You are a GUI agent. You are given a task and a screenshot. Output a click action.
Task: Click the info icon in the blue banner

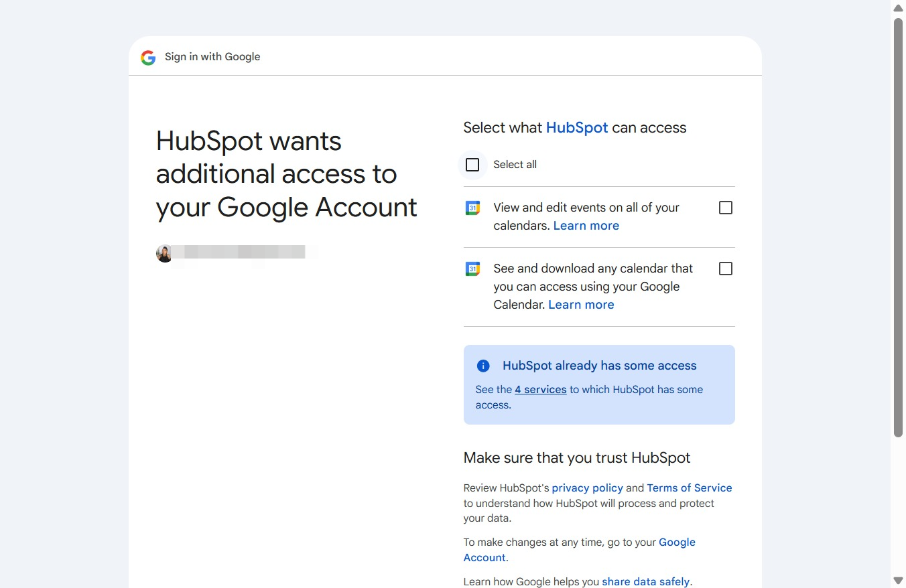483,366
